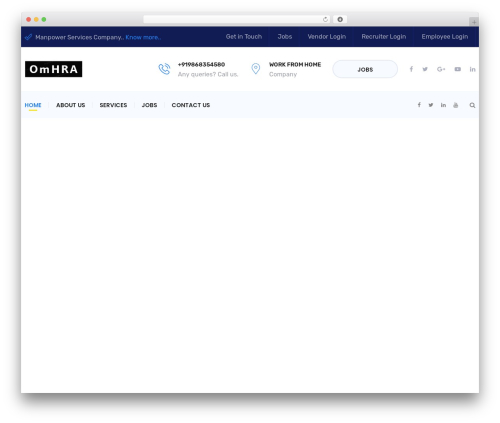Screen dimensions: 500x423
Task: Open Recruiter Login link
Action: pyautogui.click(x=384, y=37)
